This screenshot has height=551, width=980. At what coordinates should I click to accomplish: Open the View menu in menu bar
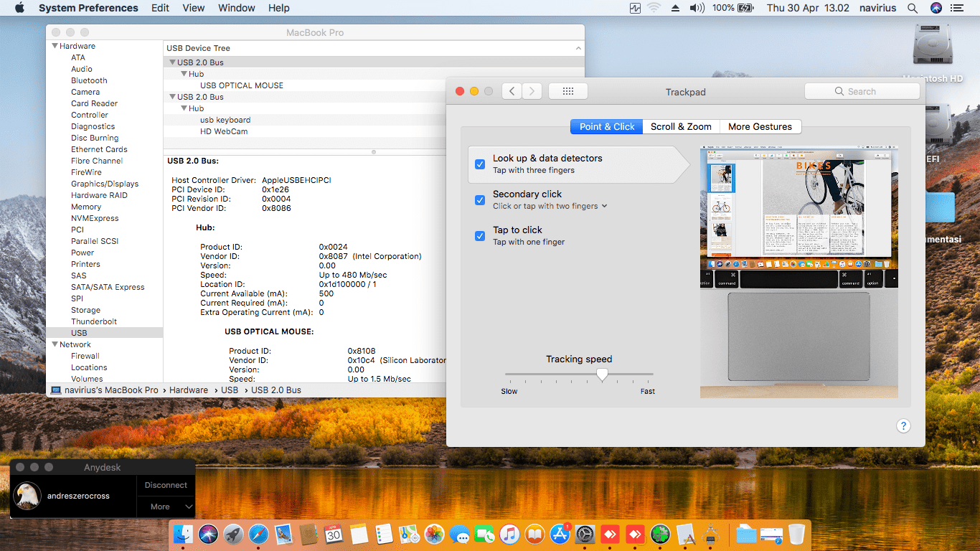(x=194, y=8)
